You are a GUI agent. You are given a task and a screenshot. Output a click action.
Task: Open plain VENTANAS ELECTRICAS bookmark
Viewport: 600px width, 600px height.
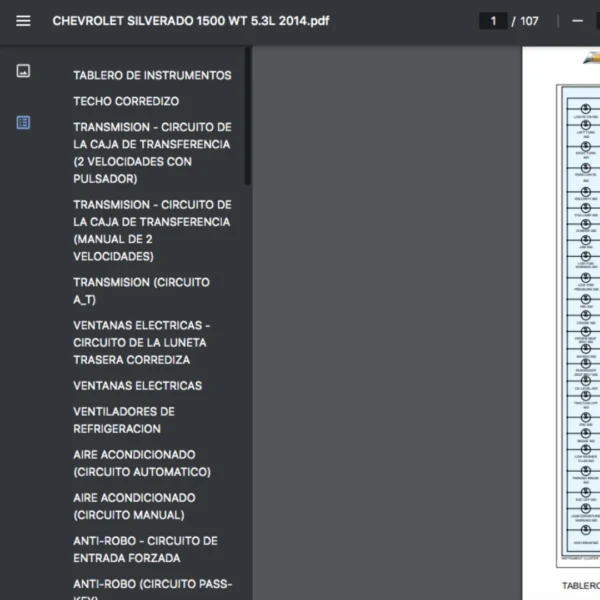click(x=138, y=386)
